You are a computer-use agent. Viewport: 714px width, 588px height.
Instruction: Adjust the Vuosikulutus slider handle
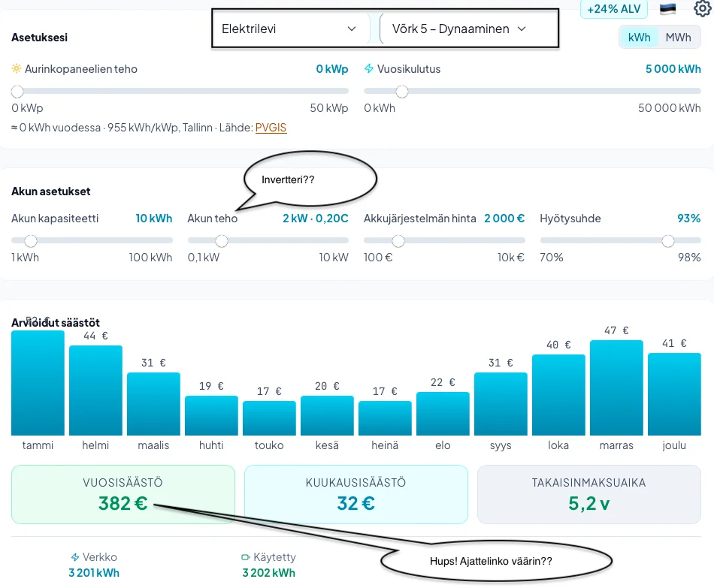[x=402, y=92]
